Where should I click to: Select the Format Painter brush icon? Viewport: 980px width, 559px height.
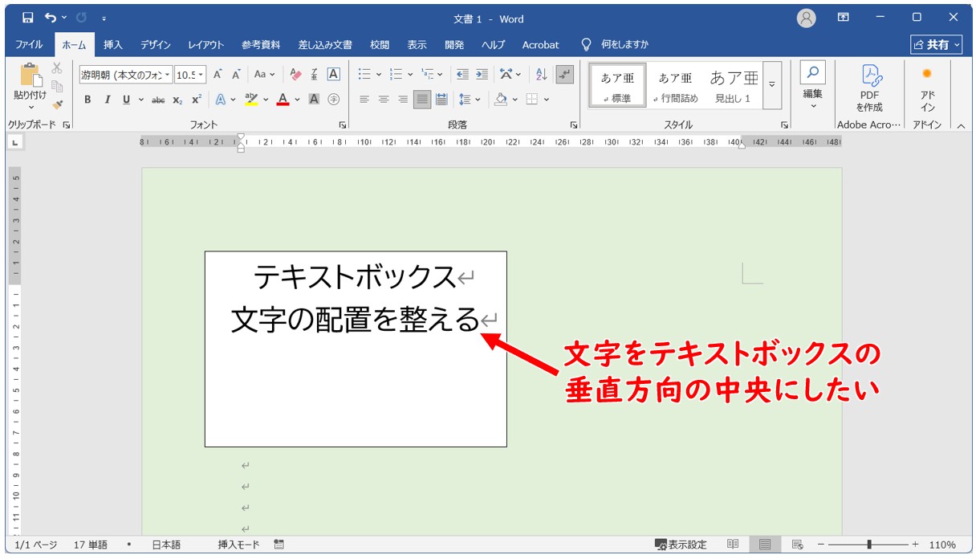click(57, 104)
